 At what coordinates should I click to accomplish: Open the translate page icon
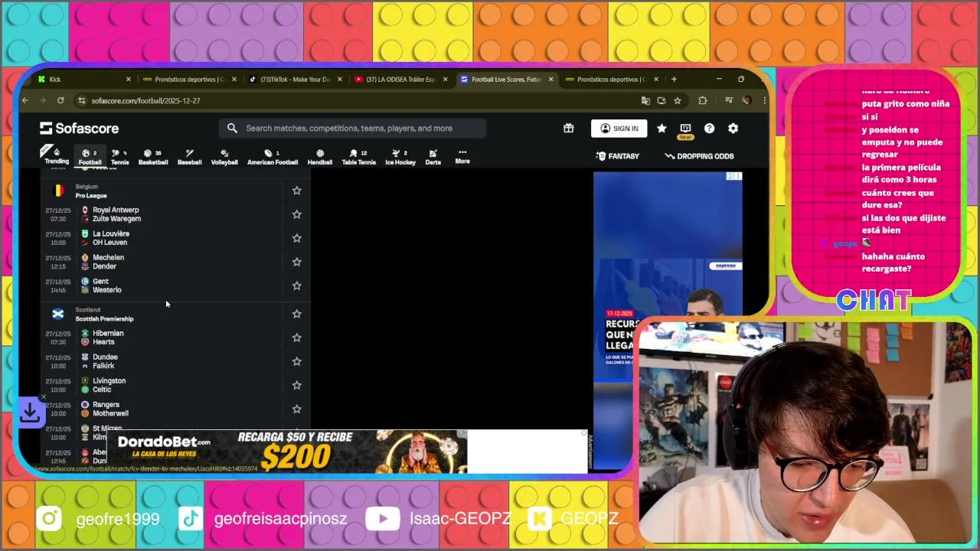[x=645, y=100]
